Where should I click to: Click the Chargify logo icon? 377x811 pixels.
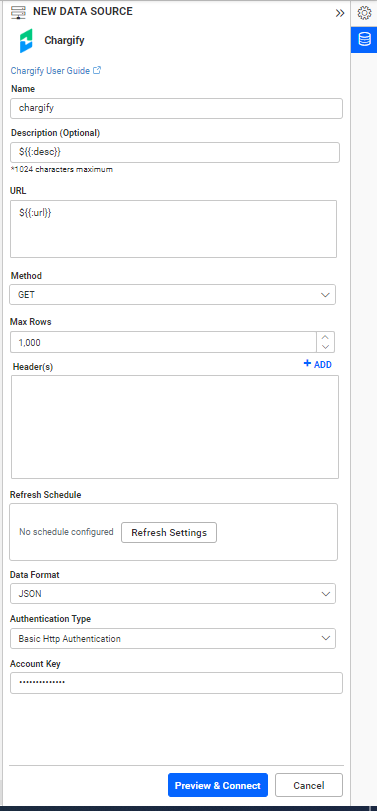pos(26,41)
